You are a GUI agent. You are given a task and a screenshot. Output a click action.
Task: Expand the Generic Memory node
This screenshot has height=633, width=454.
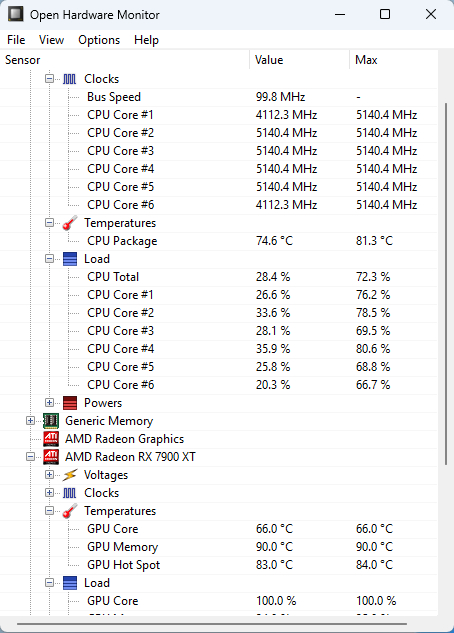tap(30, 421)
